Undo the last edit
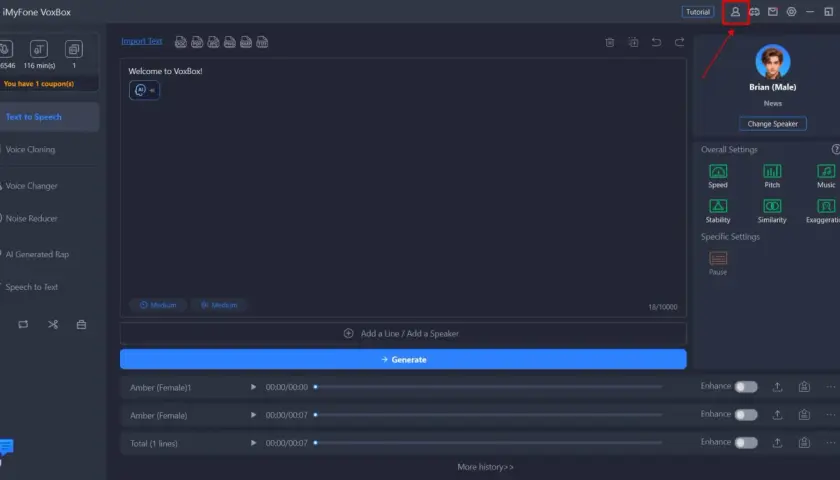The height and width of the screenshot is (480, 840). pos(656,42)
